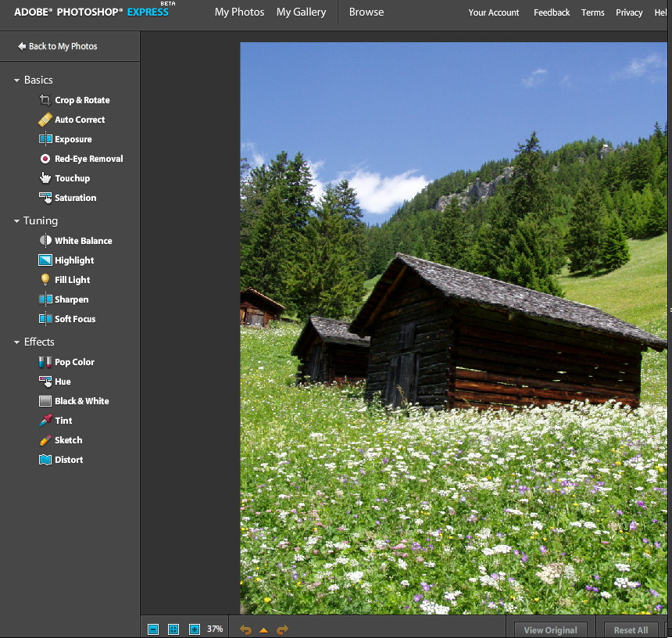Adjust the photo with White Balance
This screenshot has height=638, width=672.
pos(84,240)
